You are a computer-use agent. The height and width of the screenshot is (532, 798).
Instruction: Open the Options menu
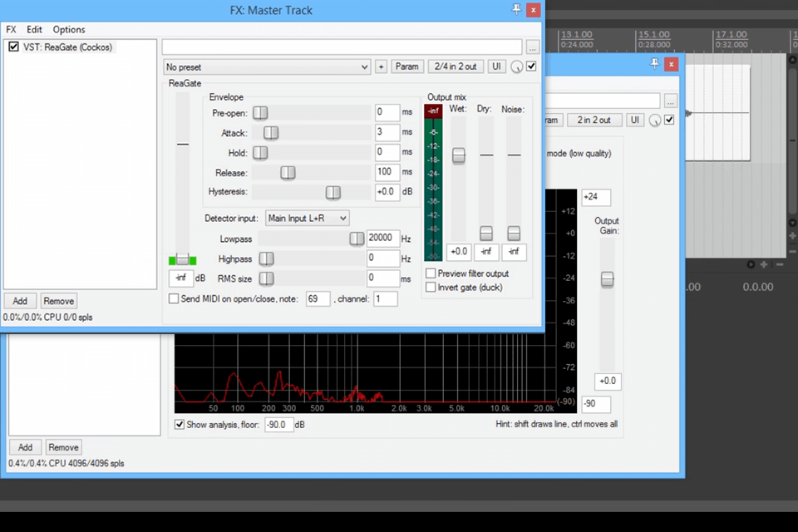[x=69, y=30]
